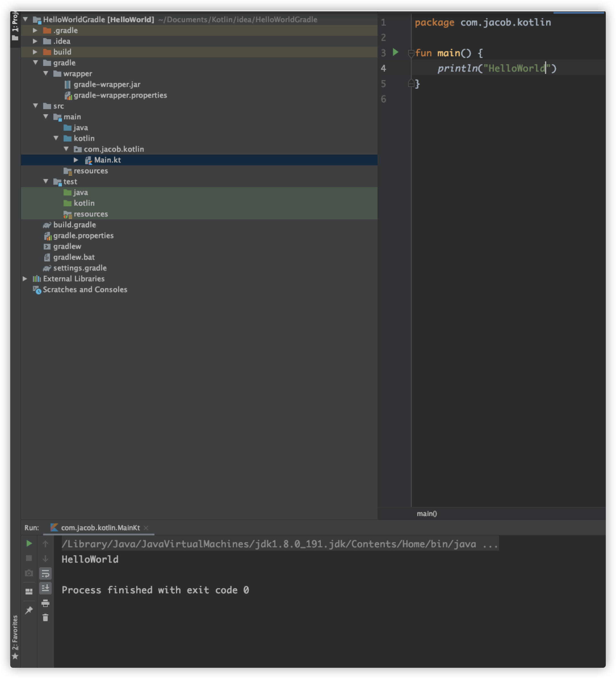Expand the .idea folder
Viewport: 616px width, 678px height.
coord(35,41)
